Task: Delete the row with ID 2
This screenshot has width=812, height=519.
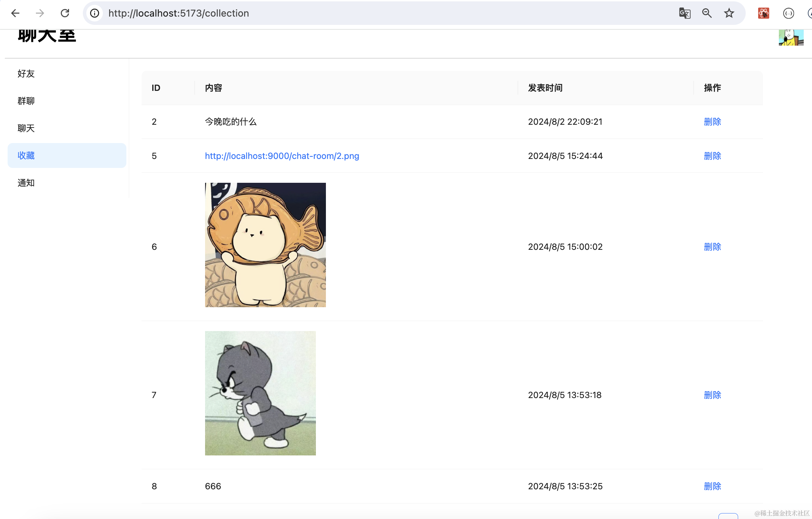Action: click(712, 122)
